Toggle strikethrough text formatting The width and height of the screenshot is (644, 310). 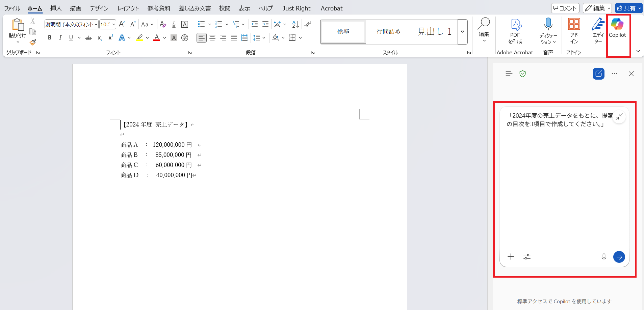[88, 38]
